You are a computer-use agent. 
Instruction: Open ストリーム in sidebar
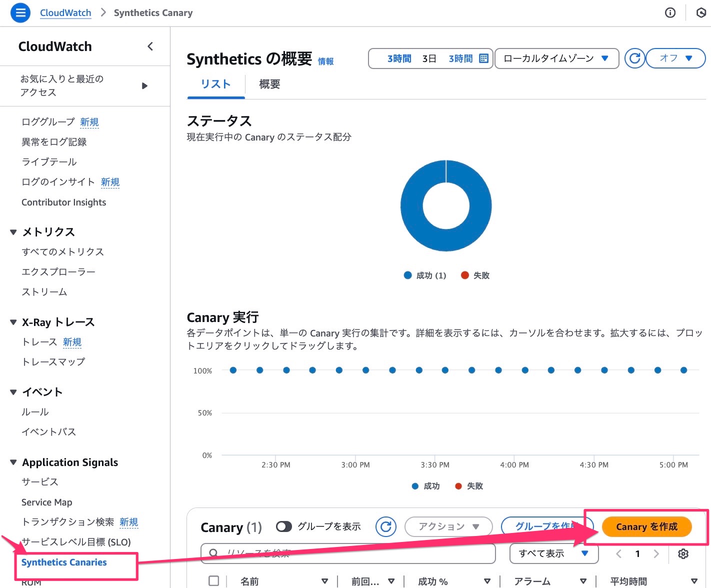[44, 292]
